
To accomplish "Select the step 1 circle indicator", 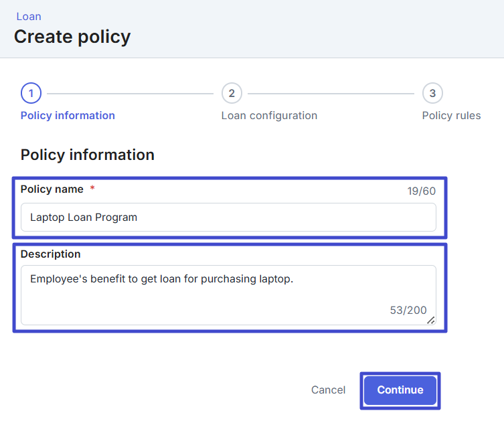I will [31, 93].
